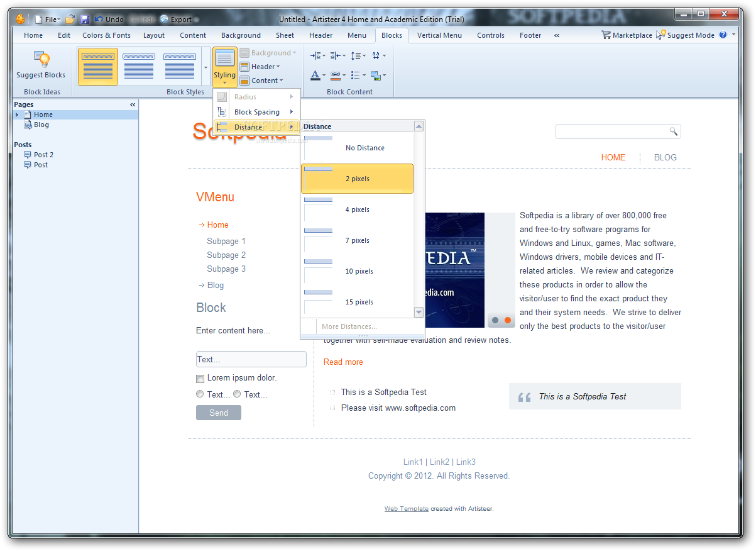Click the font color A icon
The height and width of the screenshot is (551, 756).
click(318, 75)
